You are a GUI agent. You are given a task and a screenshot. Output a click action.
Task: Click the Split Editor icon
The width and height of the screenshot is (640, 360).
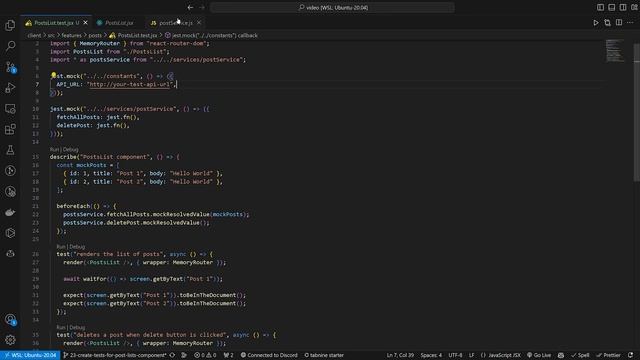point(619,23)
